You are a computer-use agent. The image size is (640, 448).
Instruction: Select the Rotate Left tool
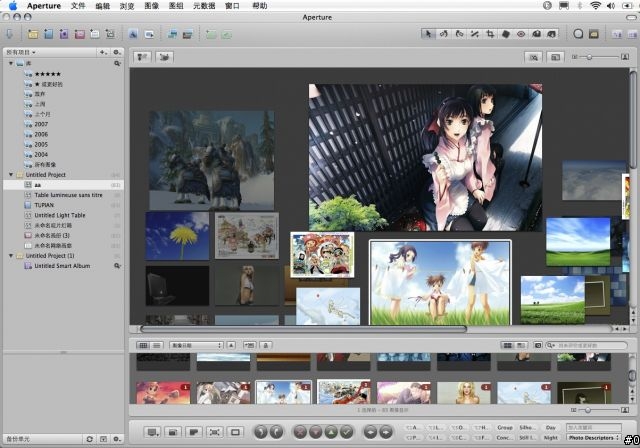pos(444,34)
